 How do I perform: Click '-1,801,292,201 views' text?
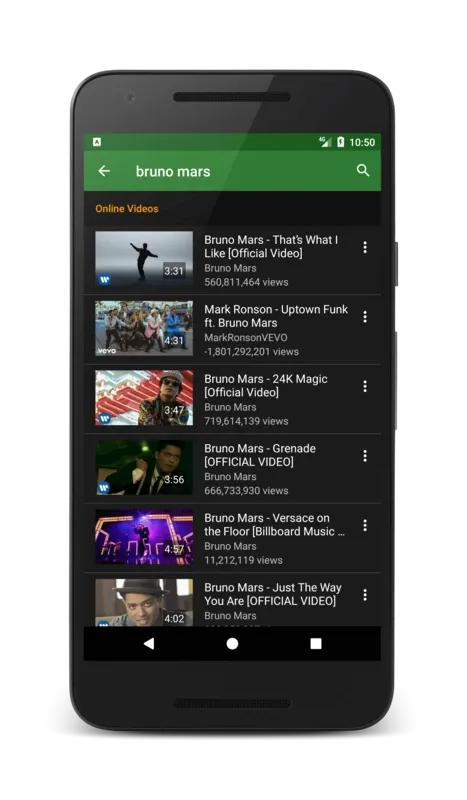(251, 351)
